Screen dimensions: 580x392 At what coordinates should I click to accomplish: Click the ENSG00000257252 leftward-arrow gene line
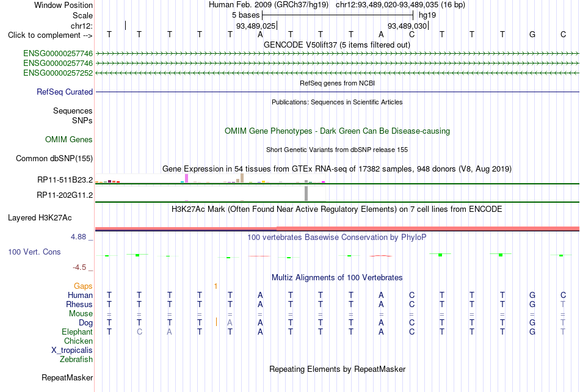[337, 73]
